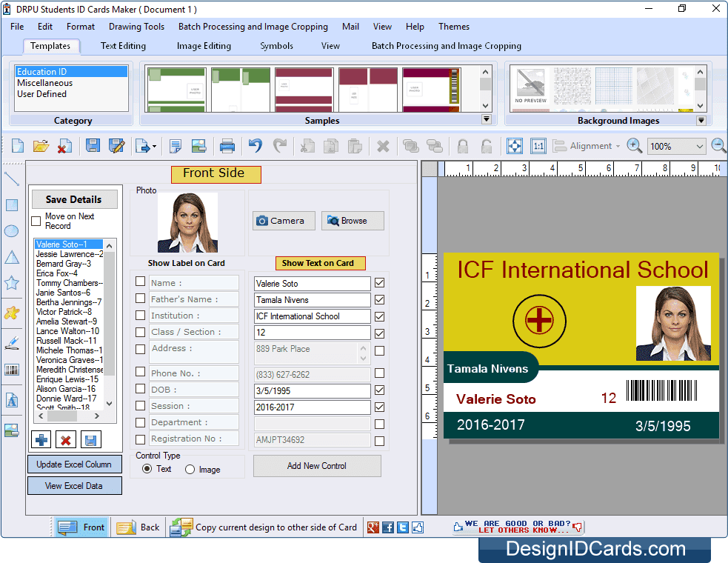Enable the Father's Name label checkbox
728x563 pixels.
pos(140,298)
